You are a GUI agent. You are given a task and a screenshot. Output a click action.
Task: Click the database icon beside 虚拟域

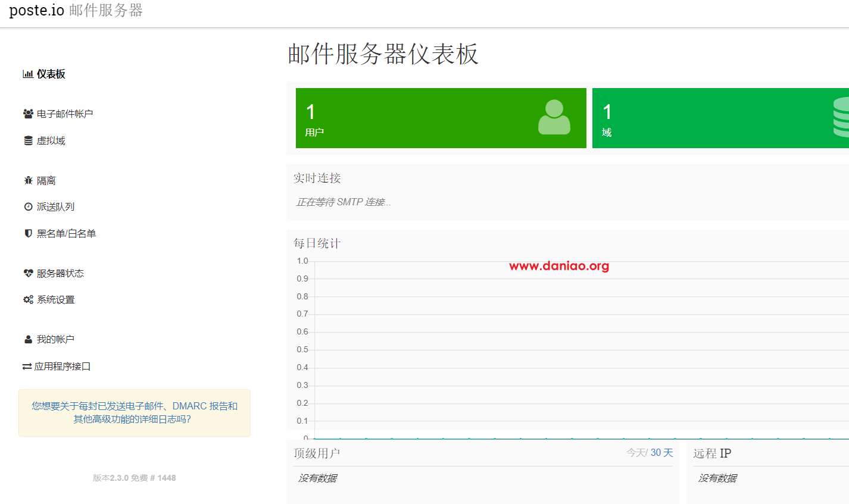point(28,141)
